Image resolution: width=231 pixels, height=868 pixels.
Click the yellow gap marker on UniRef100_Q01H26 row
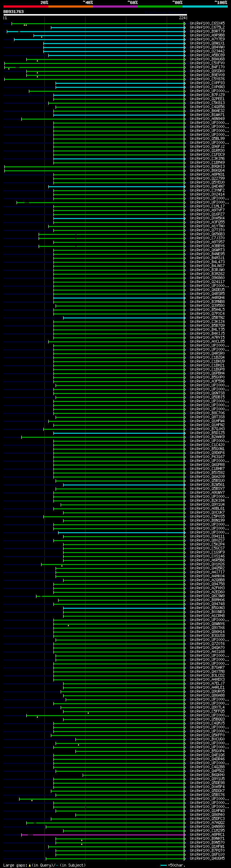click(x=62, y=566)
